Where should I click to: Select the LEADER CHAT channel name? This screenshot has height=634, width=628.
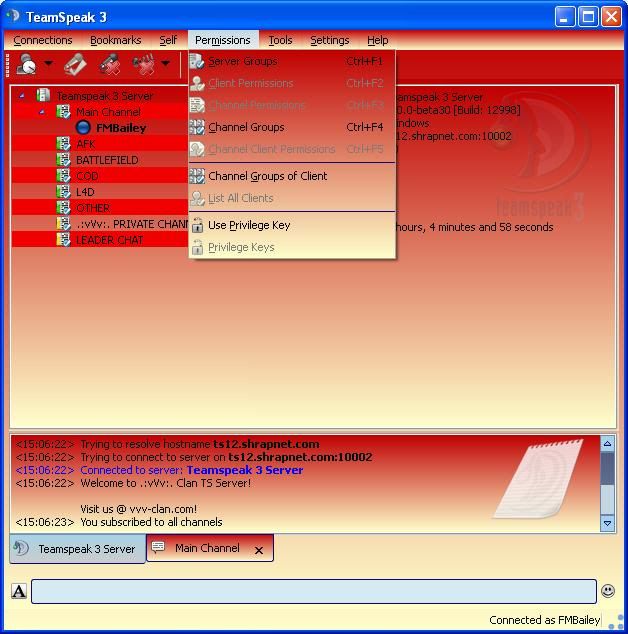109,240
